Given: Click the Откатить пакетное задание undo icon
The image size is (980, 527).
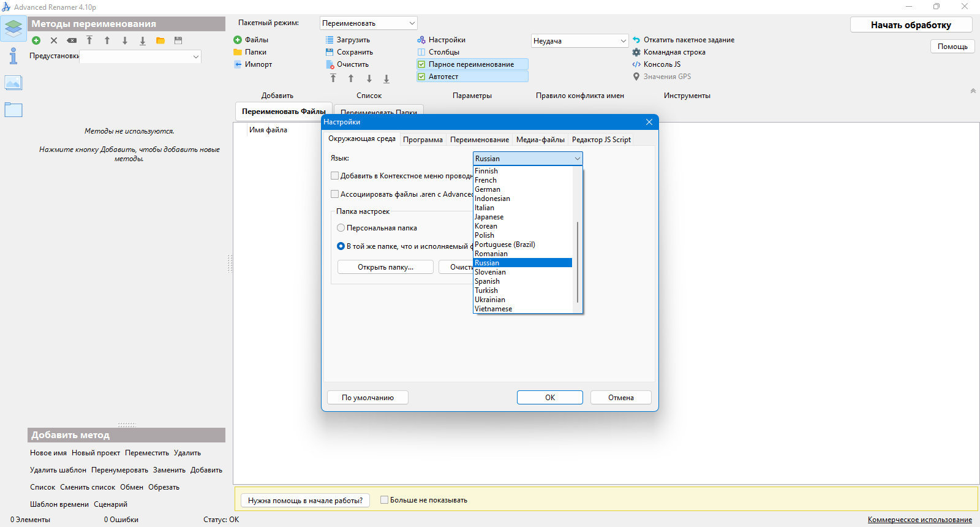Looking at the screenshot, I should [636, 40].
